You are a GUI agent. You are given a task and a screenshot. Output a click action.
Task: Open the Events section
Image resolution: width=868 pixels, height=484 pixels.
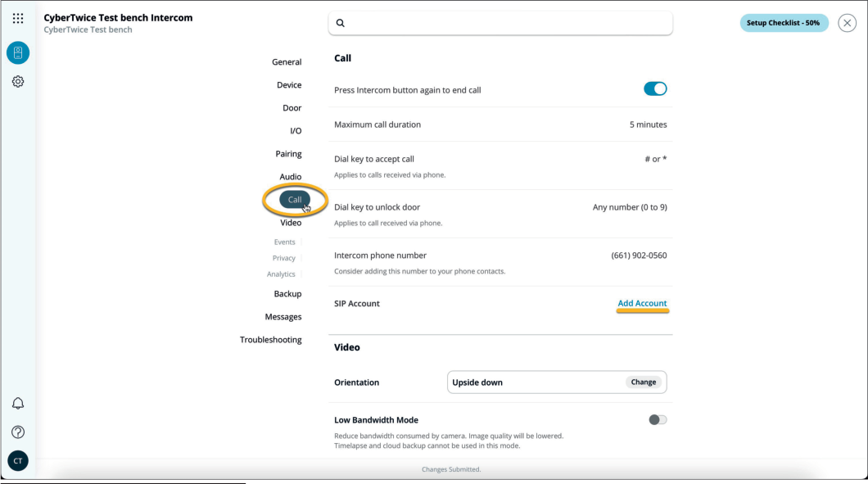tap(284, 242)
